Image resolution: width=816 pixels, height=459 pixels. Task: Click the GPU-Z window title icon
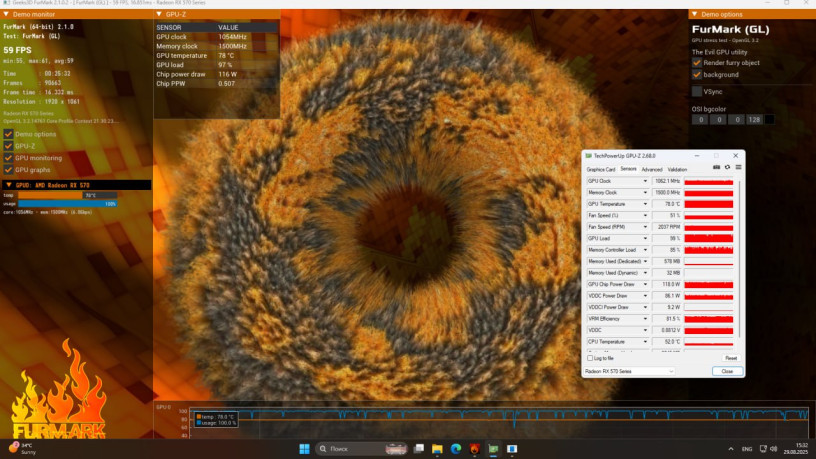tap(589, 156)
